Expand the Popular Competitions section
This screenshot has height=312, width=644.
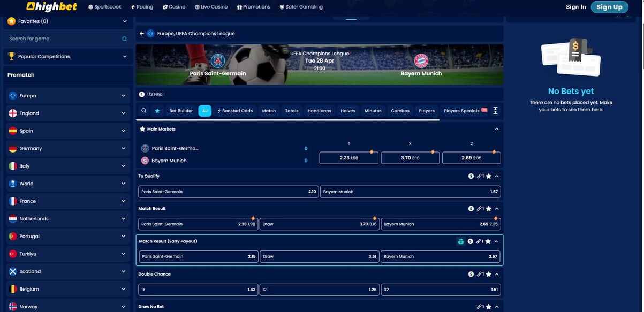(125, 56)
